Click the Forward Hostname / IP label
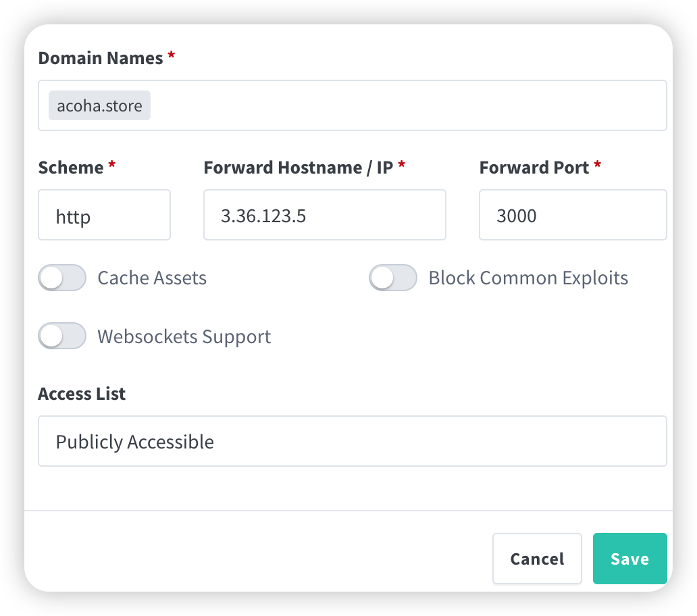This screenshot has height=616, width=697. [299, 168]
